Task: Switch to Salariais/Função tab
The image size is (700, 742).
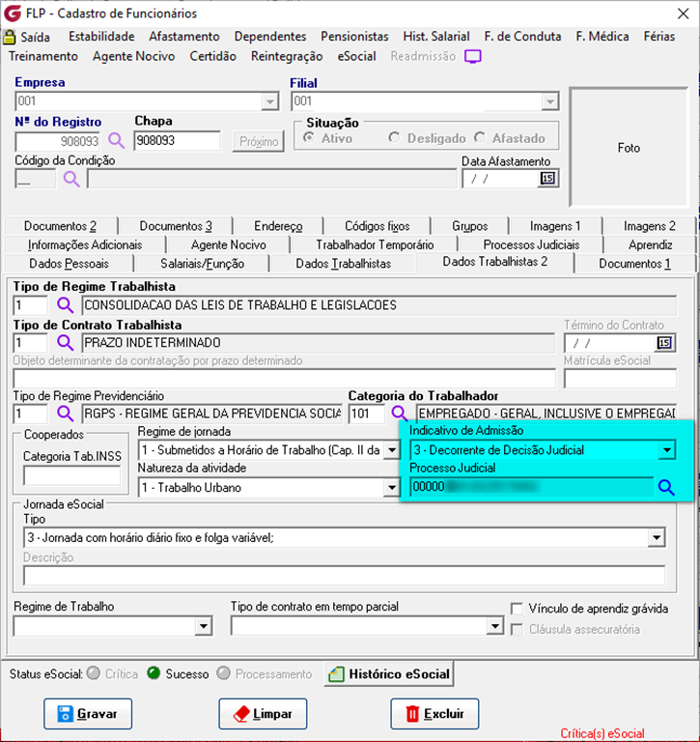Action: tap(202, 264)
